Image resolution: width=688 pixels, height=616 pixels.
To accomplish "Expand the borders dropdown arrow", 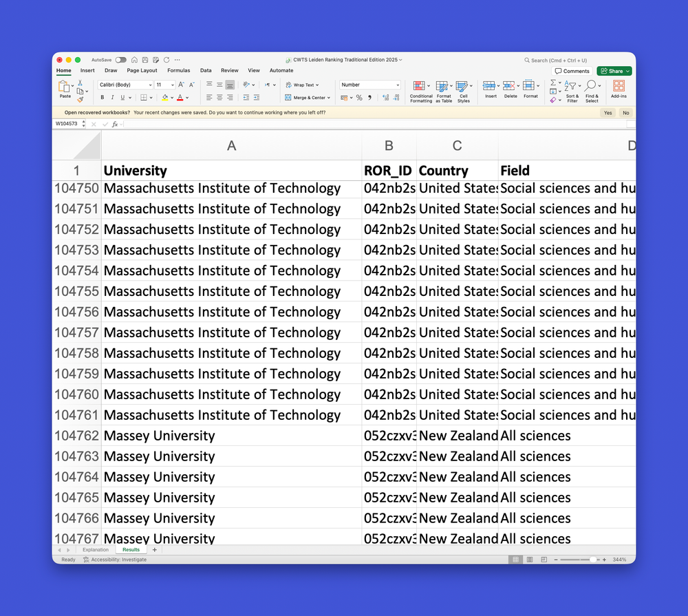I will tap(151, 98).
